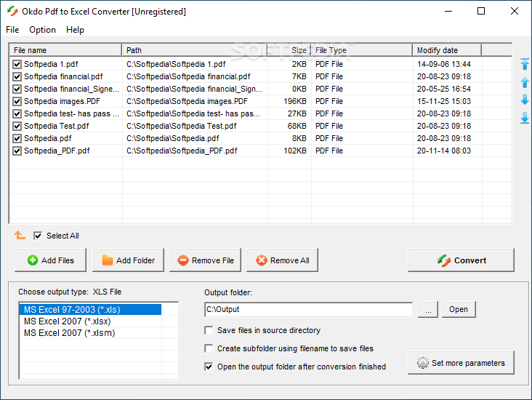Image resolution: width=532 pixels, height=400 pixels.
Task: Click the orange up-level arrow icon
Action: (20, 235)
